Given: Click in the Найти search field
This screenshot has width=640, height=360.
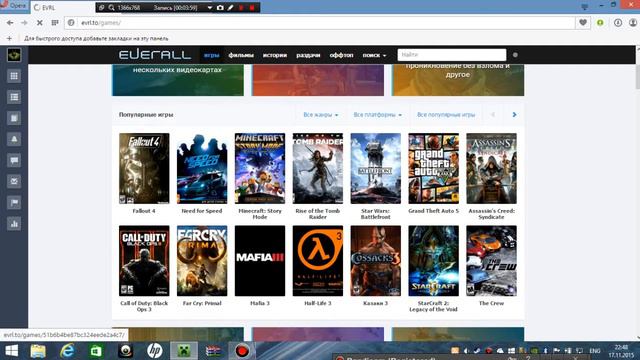Looking at the screenshot, I should click(x=452, y=55).
